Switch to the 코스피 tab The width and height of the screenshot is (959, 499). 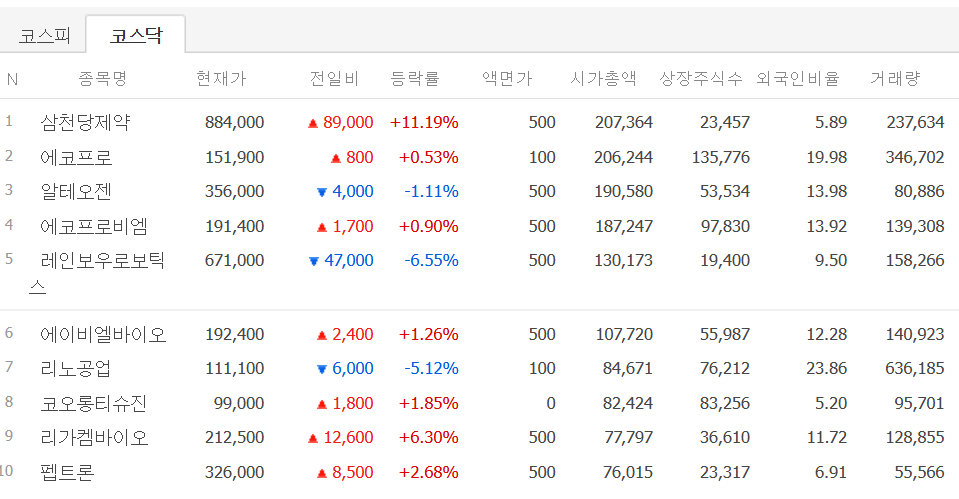(x=44, y=35)
